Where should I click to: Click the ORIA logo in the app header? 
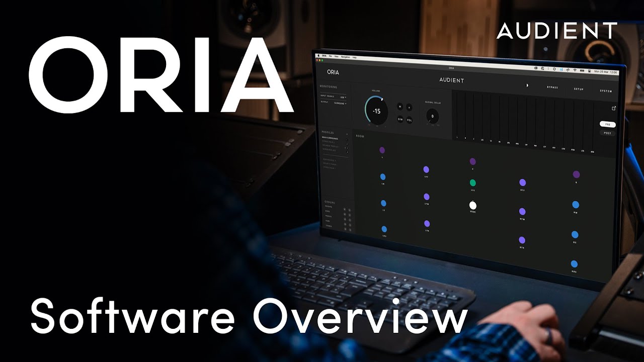[333, 72]
